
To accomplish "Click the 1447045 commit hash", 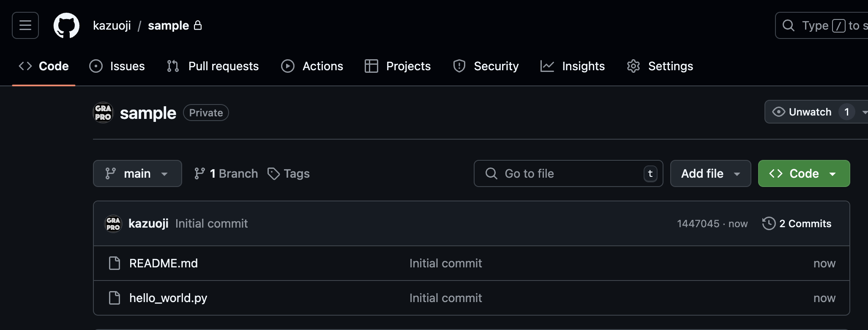I will pos(698,223).
